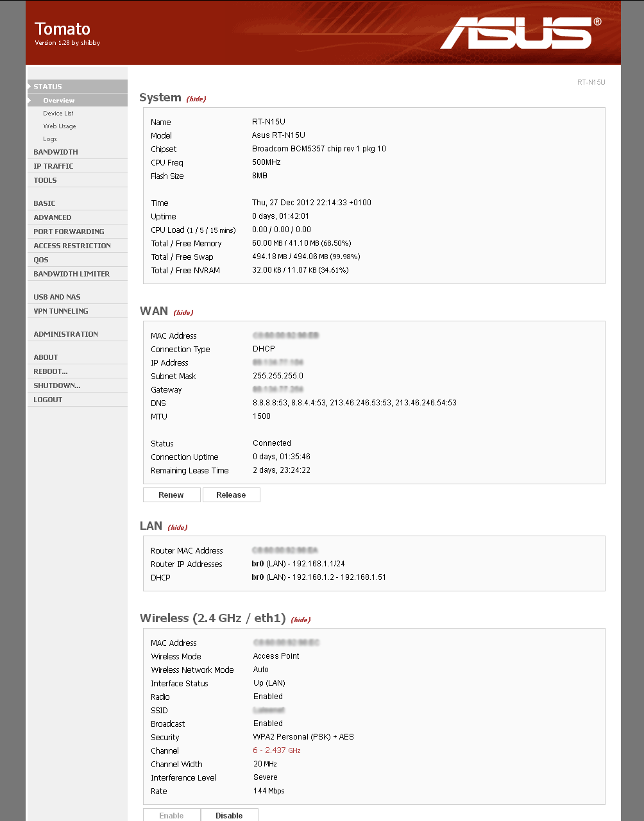
Task: Open the Logs page
Action: click(x=50, y=139)
